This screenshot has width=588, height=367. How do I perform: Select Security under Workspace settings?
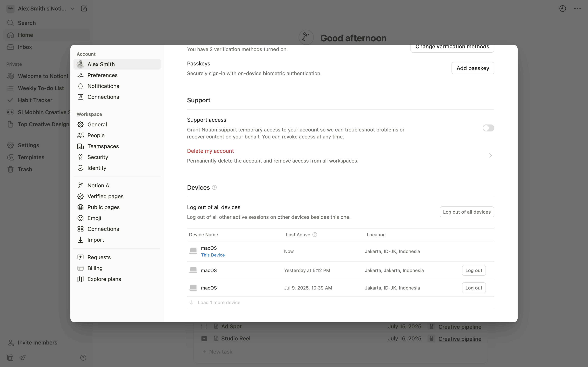coord(98,157)
